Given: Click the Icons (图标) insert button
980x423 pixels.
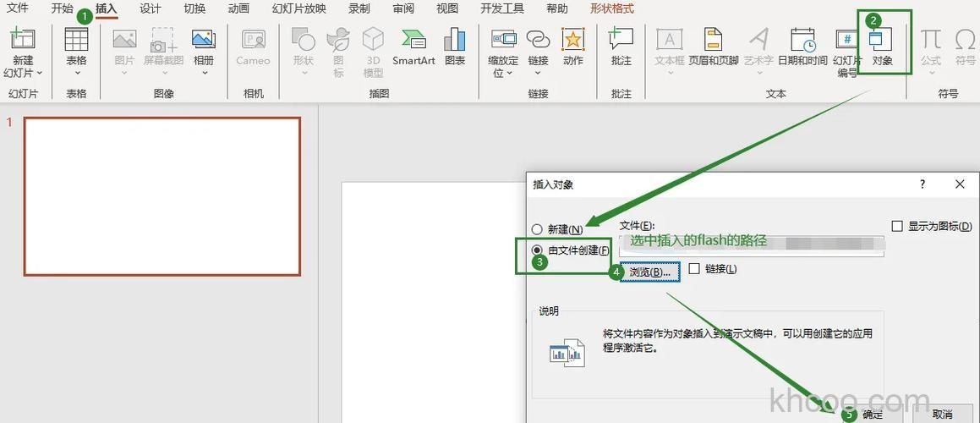Looking at the screenshot, I should pyautogui.click(x=338, y=40).
